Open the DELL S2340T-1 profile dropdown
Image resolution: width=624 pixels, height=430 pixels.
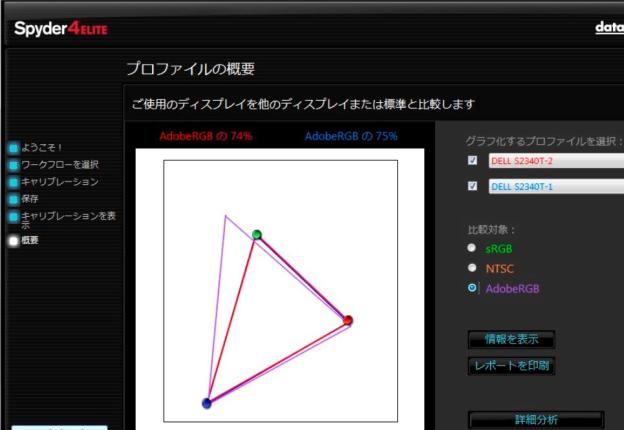click(556, 187)
